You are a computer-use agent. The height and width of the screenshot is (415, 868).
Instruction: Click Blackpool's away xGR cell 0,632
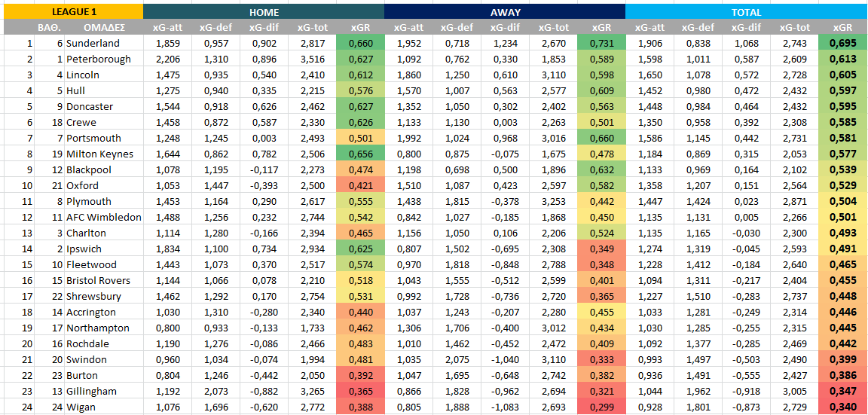[x=601, y=170]
